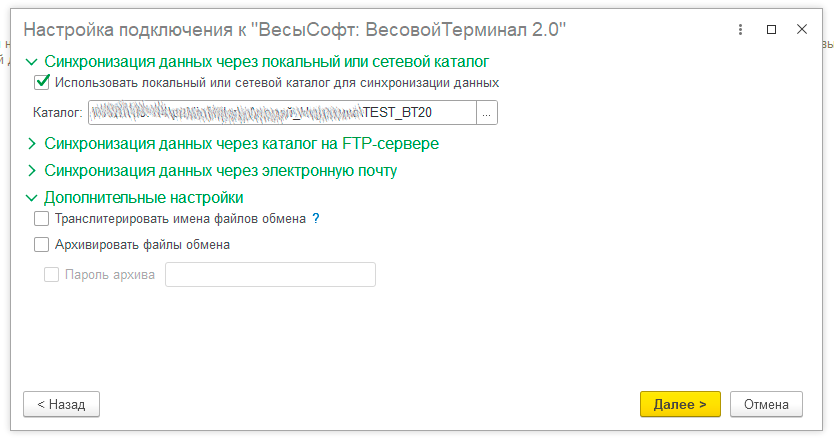834x445 pixels.
Task: Collapse the additional settings section chevron
Action: pos(32,198)
